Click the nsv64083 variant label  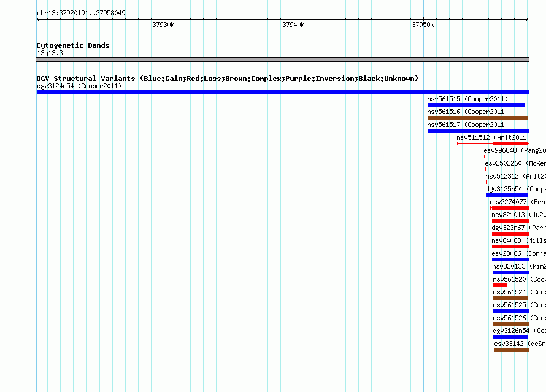(x=519, y=240)
